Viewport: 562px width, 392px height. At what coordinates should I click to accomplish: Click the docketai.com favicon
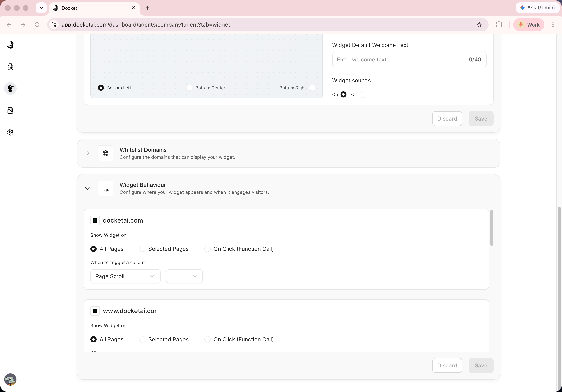95,220
